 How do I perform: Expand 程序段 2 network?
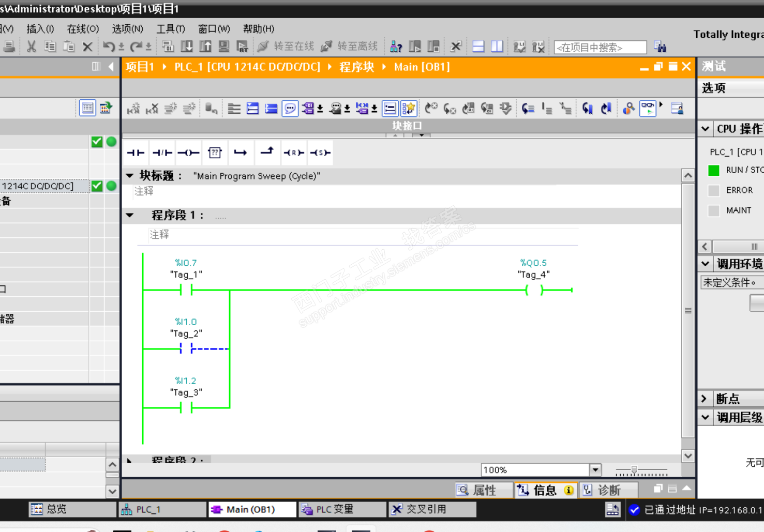[130, 460]
